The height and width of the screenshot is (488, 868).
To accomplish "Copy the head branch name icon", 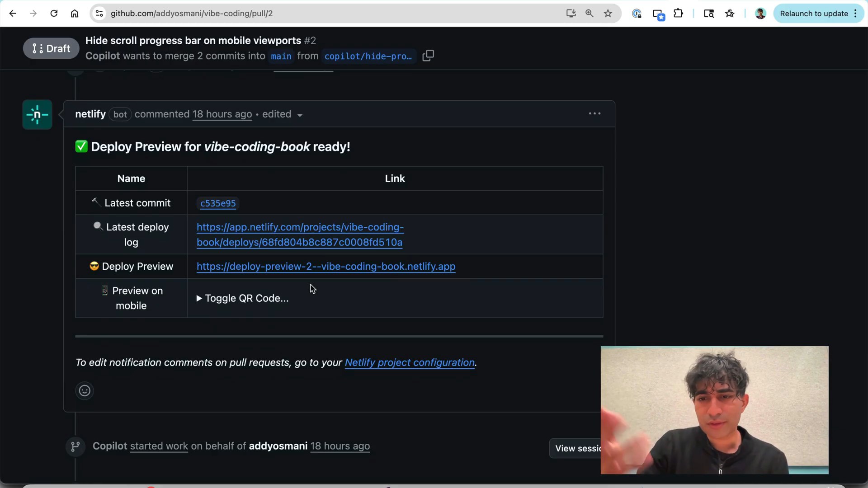I will tap(428, 56).
